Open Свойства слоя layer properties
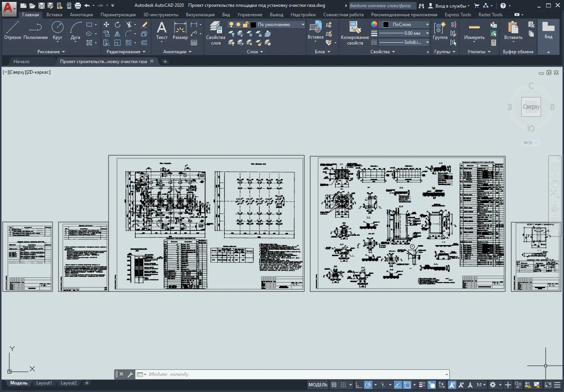The image size is (564, 392). point(215,33)
